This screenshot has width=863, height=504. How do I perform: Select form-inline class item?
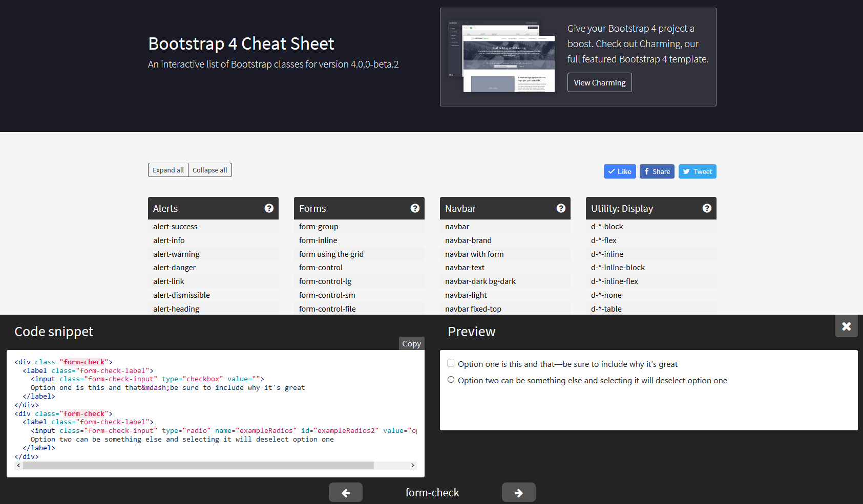click(x=359, y=240)
